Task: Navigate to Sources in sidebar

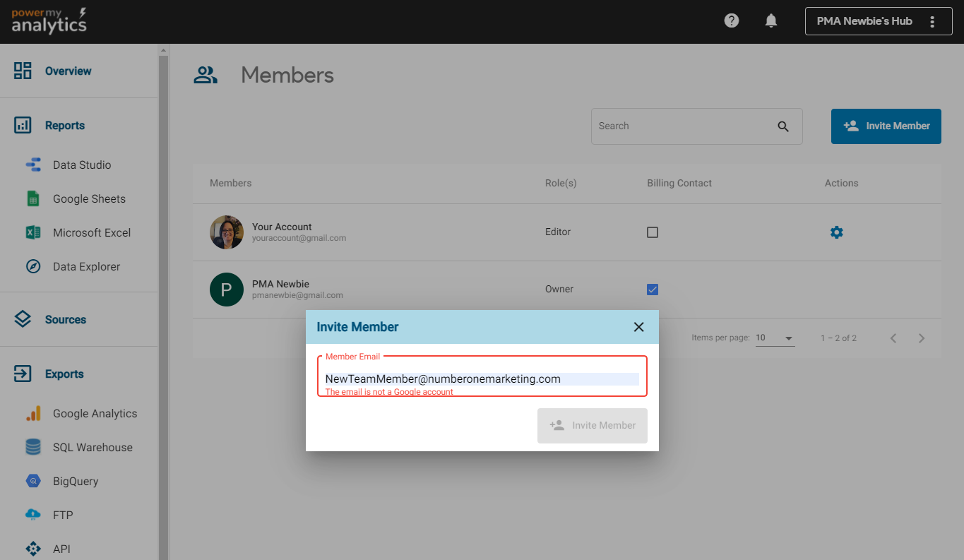Action: (65, 320)
